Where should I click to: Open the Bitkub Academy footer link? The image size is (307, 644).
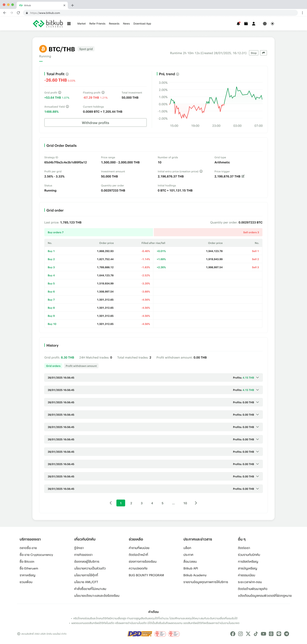point(195,575)
